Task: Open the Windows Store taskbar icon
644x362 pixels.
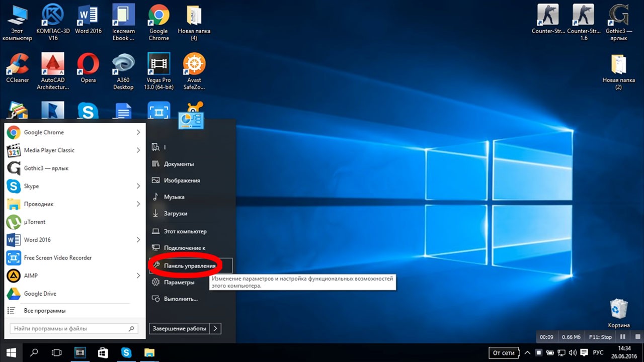Action: pos(103,353)
